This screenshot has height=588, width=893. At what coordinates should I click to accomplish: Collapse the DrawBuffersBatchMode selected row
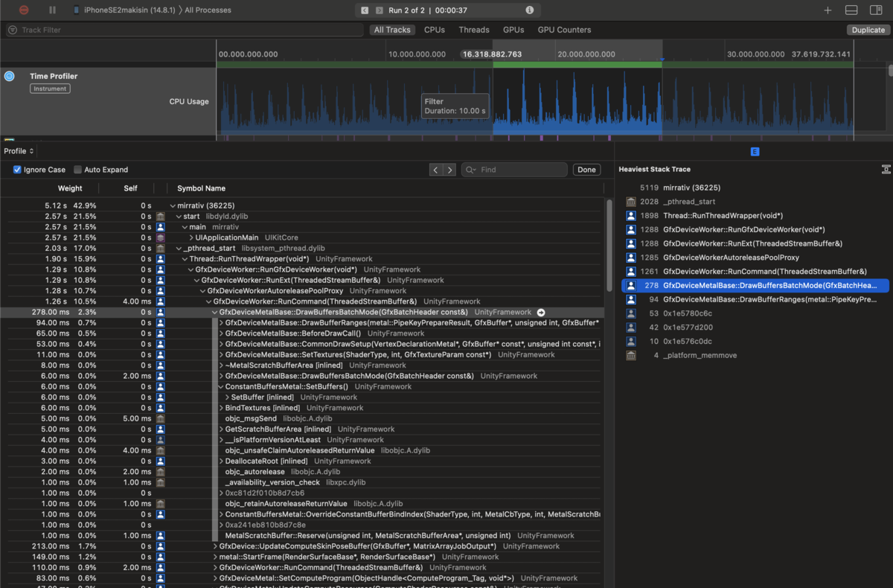[215, 312]
